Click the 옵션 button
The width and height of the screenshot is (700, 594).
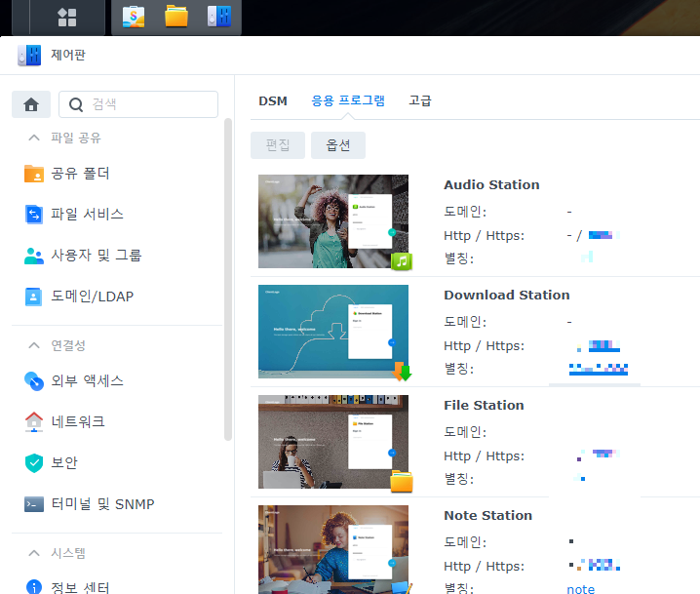click(338, 145)
